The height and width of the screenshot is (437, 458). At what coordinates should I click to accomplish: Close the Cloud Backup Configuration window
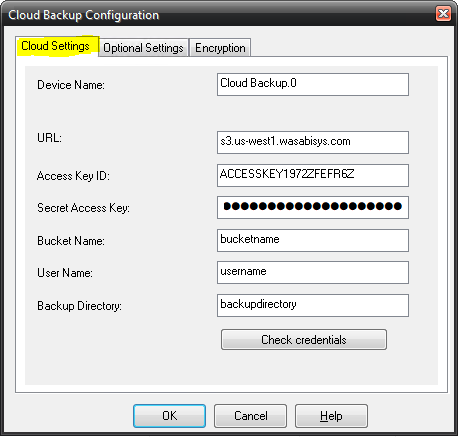click(444, 14)
